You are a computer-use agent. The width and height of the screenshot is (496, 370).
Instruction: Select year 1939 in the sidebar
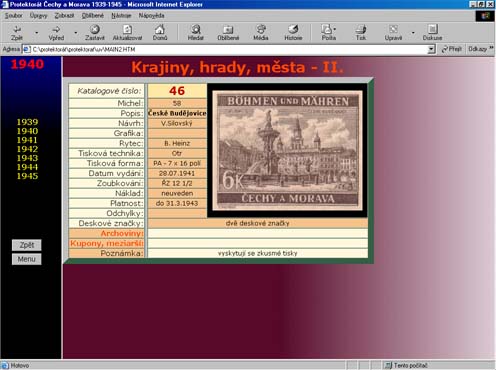coord(27,122)
